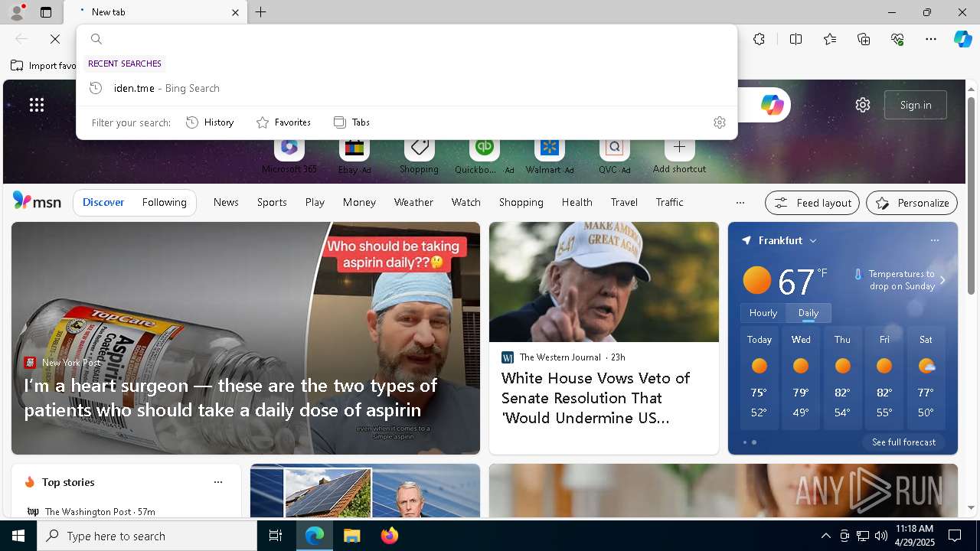Open address bar search settings gear

tap(719, 122)
